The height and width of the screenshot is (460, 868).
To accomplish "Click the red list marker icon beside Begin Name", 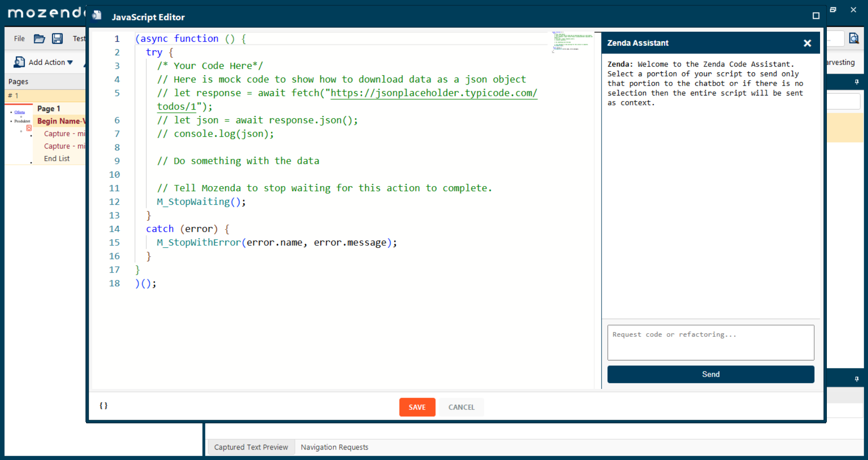I will [29, 128].
